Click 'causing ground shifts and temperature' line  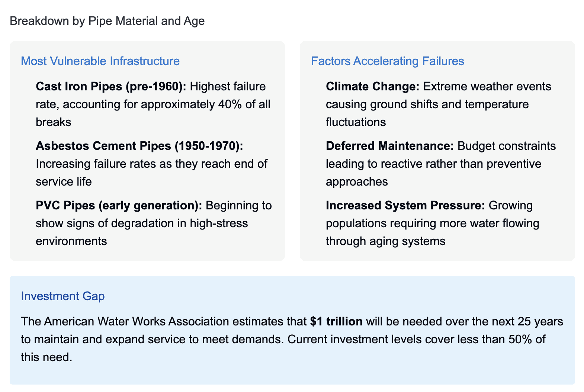(427, 104)
